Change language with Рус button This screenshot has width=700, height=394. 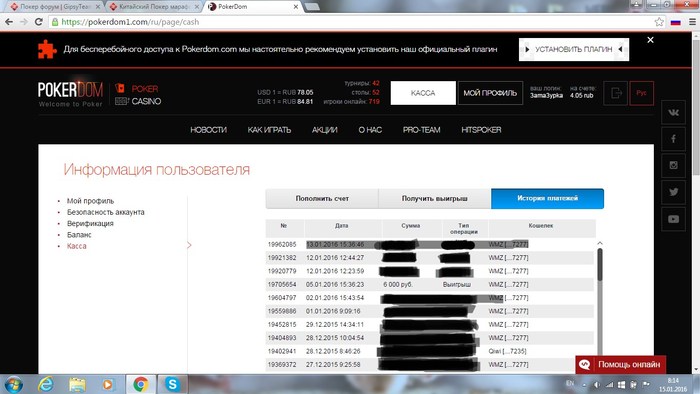click(642, 93)
